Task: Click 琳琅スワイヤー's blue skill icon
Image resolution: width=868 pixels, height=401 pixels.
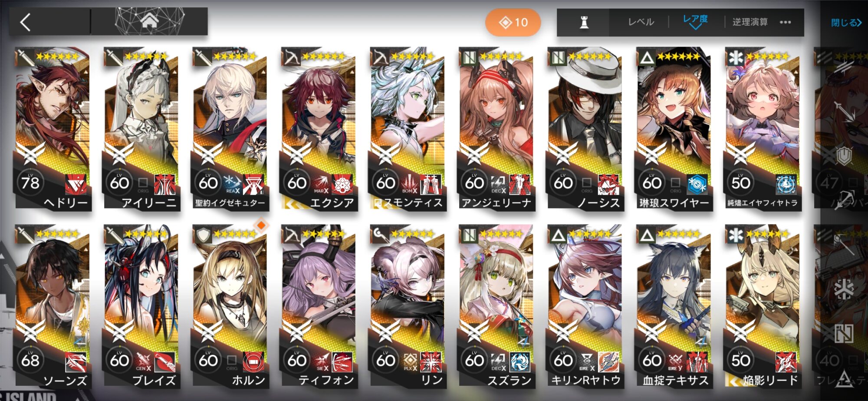Action: 697,184
